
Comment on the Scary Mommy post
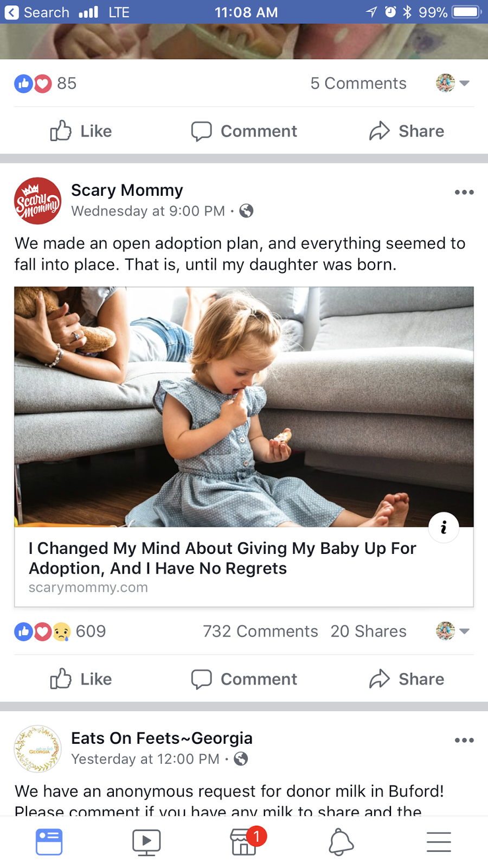pyautogui.click(x=244, y=679)
